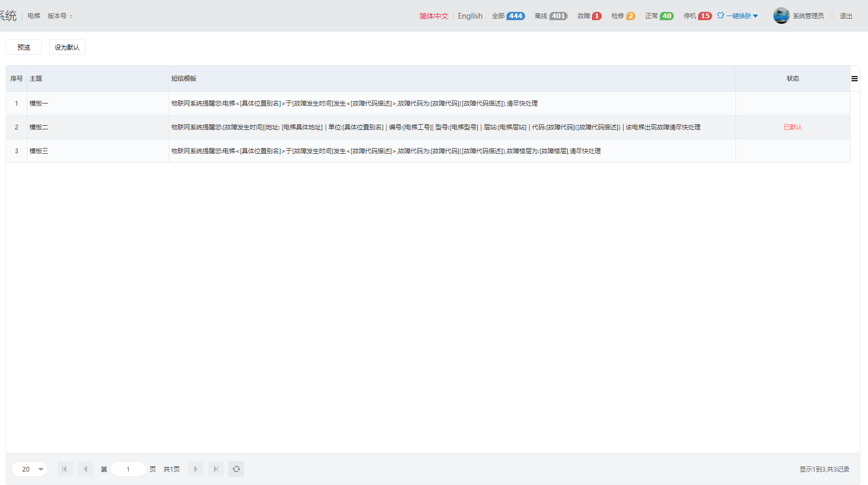This screenshot has width=868, height=485.
Task: Click serial number 1 cell
Action: click(x=17, y=104)
